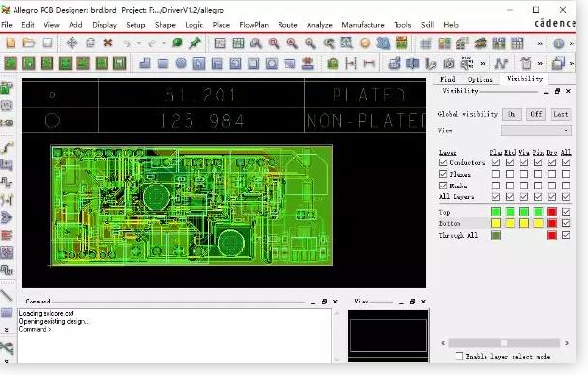Viewport: 588px width, 375px height.
Task: Toggle the Conductors layer checkbox
Action: (443, 162)
